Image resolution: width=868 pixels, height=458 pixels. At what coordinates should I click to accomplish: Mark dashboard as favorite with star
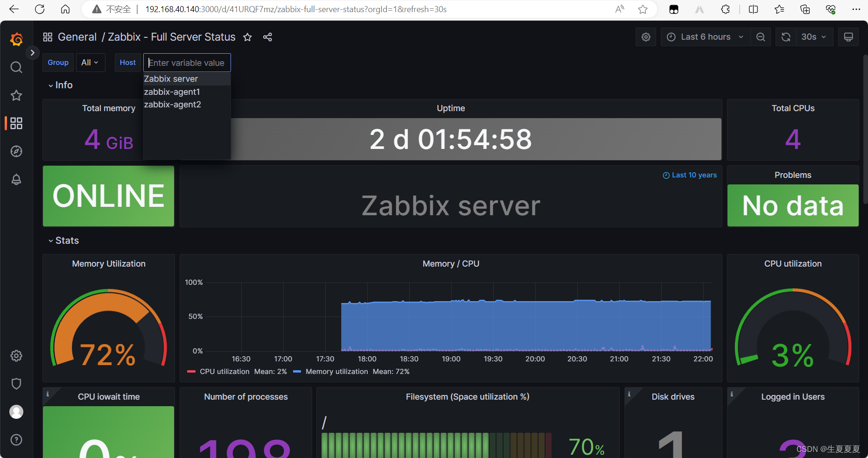[x=247, y=37]
